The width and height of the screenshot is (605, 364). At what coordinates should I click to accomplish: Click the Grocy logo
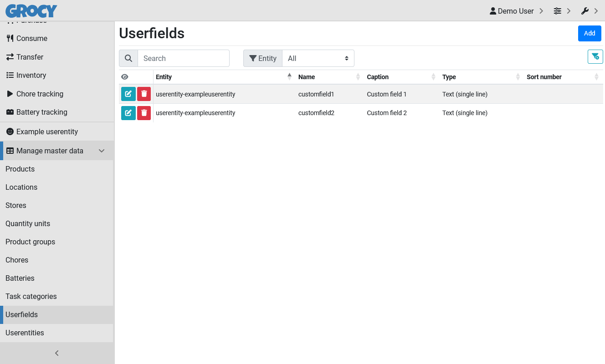(31, 10)
